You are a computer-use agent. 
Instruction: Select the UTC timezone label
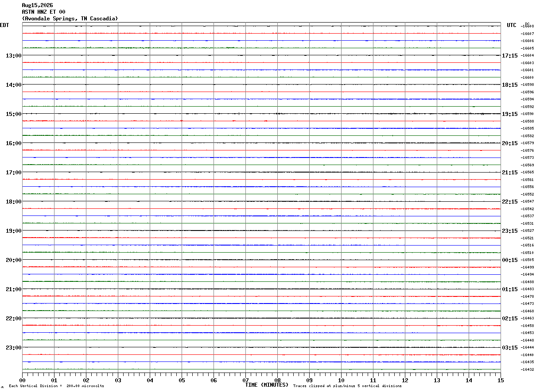[x=512, y=25]
